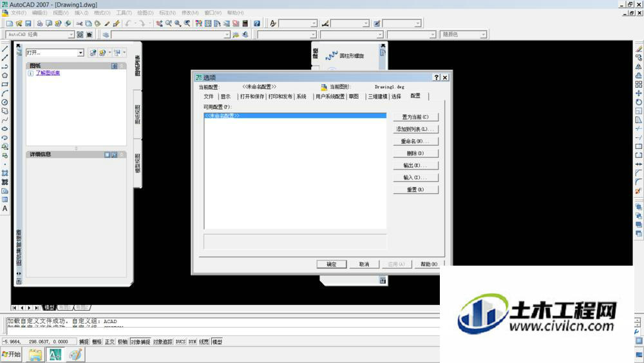Click the 重命名(N)... button
The image size is (644, 363).
pos(415,141)
